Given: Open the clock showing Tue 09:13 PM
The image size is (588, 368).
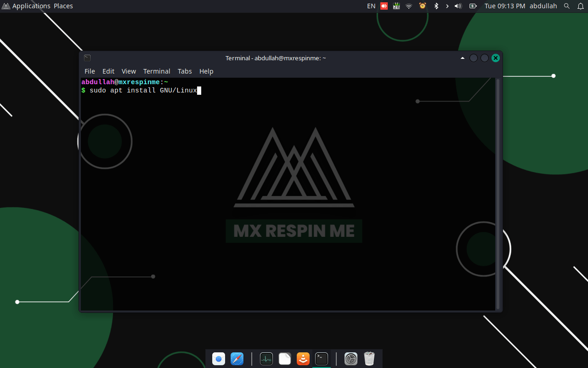Looking at the screenshot, I should tap(505, 6).
